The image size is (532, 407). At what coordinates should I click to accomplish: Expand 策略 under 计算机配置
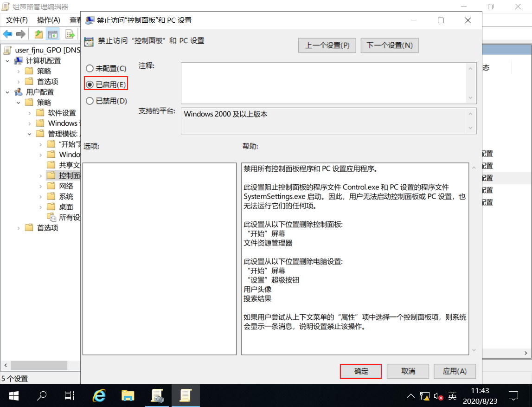pos(19,71)
